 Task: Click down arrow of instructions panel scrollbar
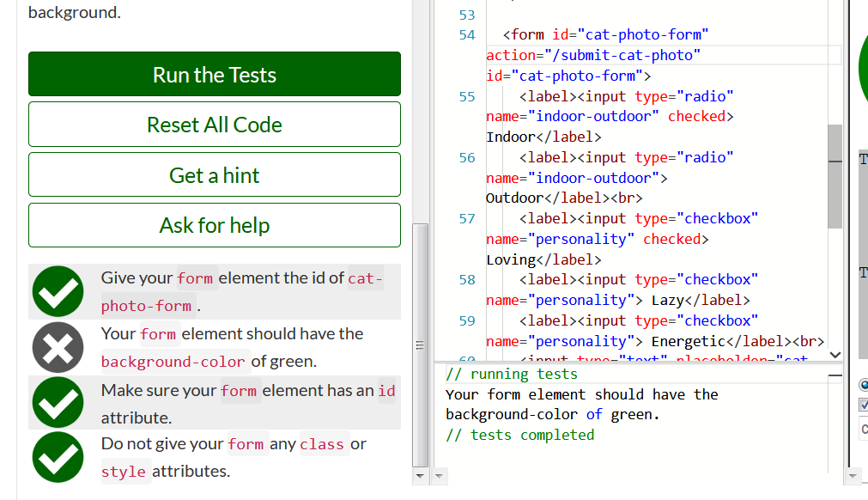tap(421, 475)
